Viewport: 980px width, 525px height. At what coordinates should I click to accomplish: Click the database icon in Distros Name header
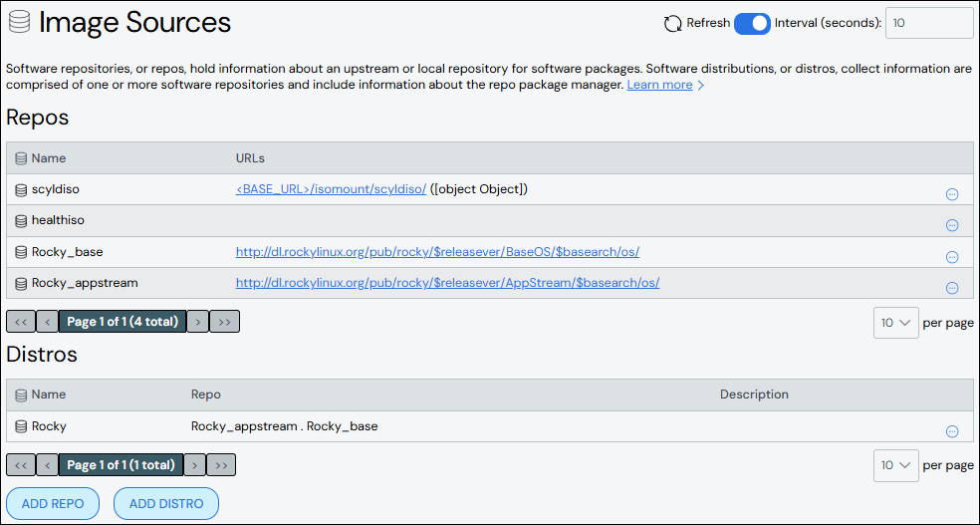21,395
